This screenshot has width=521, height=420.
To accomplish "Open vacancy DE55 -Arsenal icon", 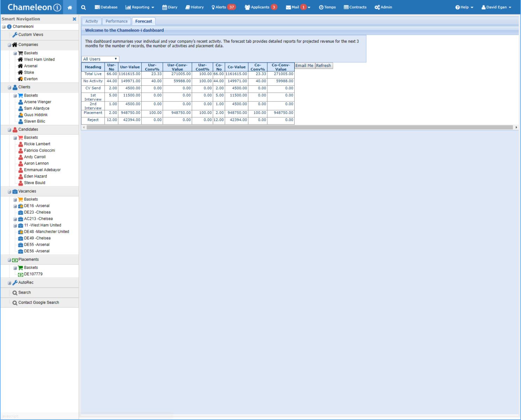I will pos(20,245).
